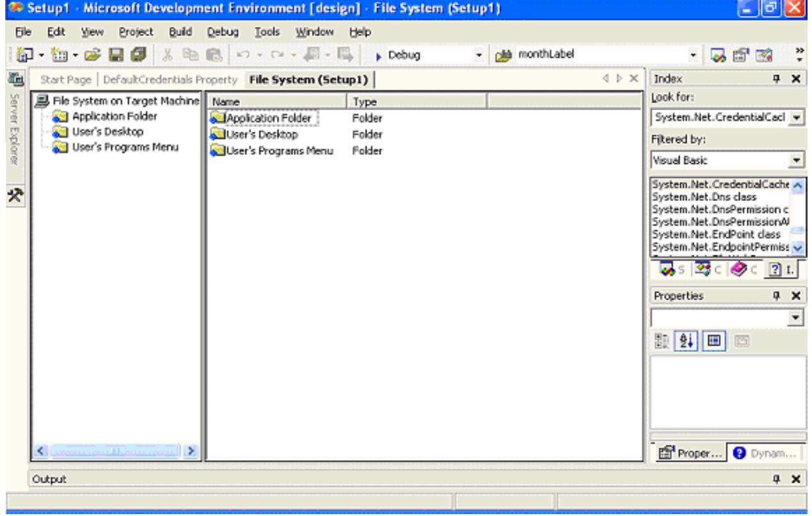
Task: Open the Debug configuration dropdown
Action: 480,55
